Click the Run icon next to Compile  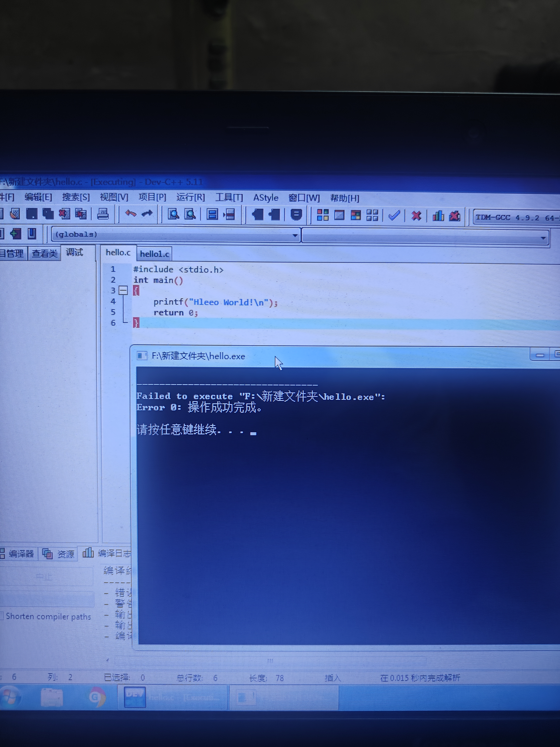point(339,215)
